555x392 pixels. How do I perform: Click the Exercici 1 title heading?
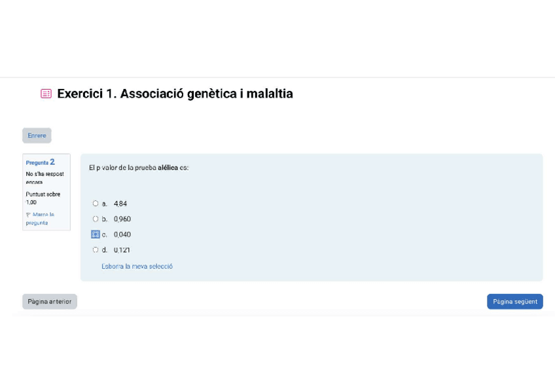(175, 94)
